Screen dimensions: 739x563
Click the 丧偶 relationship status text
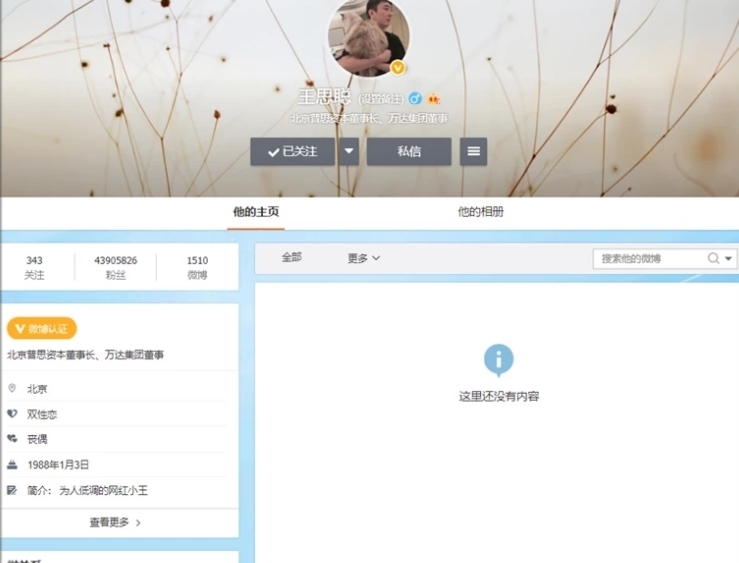[37, 439]
